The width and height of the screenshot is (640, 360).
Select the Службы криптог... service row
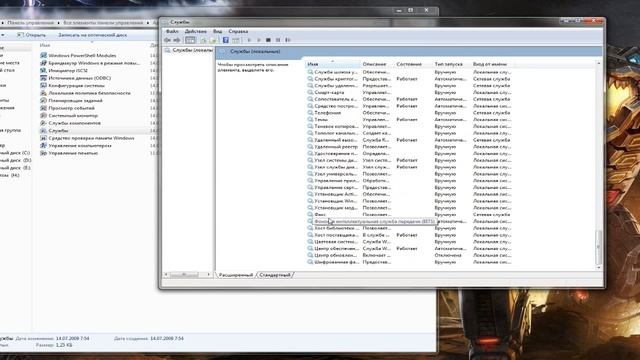pyautogui.click(x=409, y=79)
